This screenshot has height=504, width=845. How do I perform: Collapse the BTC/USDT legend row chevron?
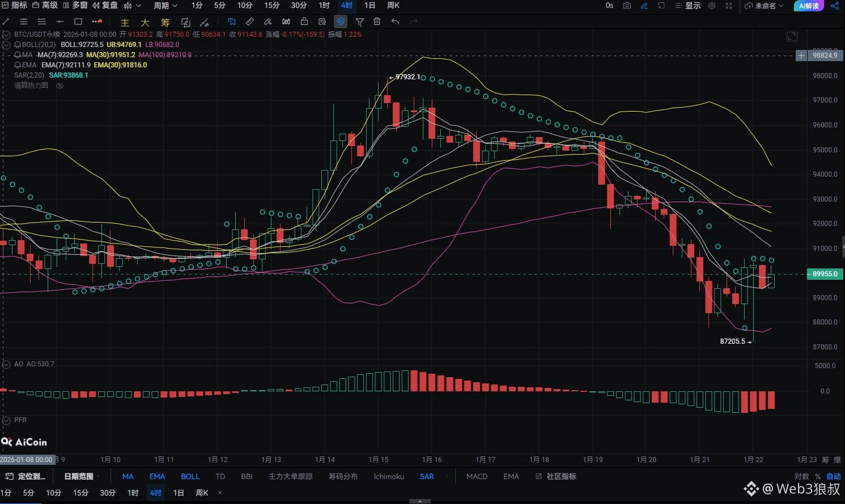6,35
